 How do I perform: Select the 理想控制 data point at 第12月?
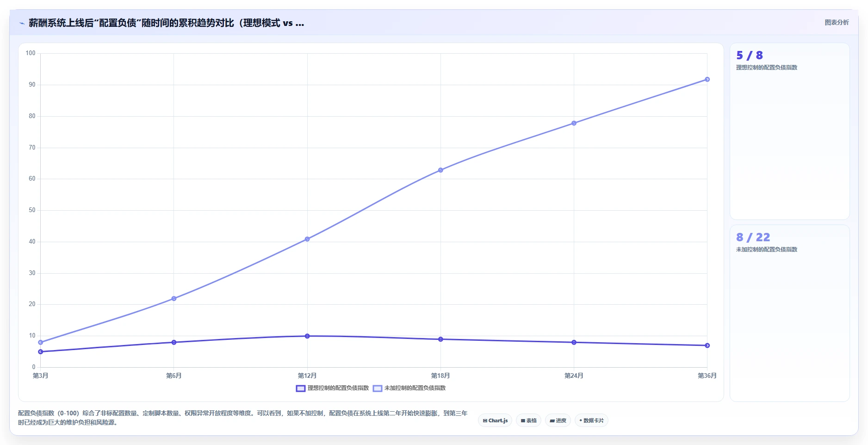click(307, 336)
